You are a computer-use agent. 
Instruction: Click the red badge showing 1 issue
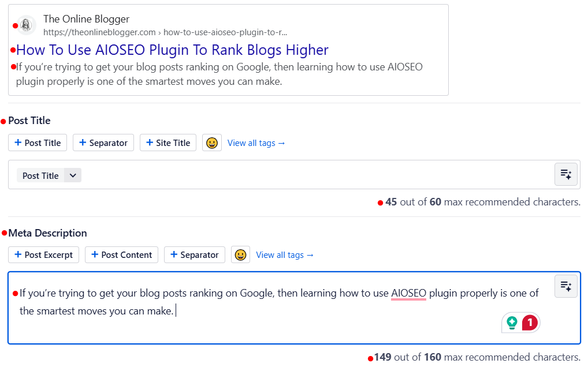tap(530, 323)
